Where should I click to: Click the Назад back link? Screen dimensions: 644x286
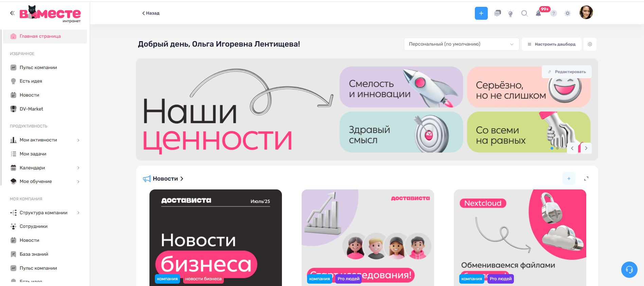(151, 13)
